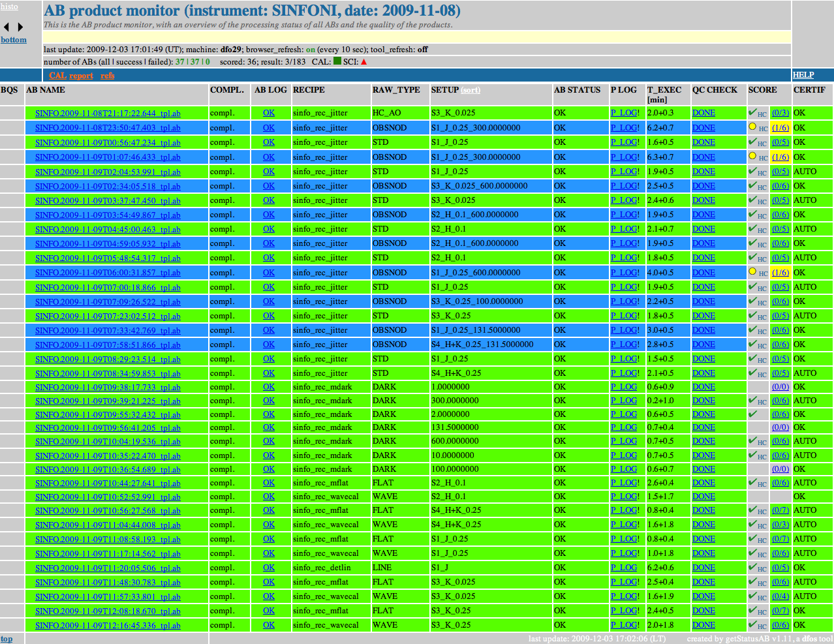Open the AB log OK link for 10:52:52 WAVE row
Screen dimensions: 834x644
tap(269, 497)
